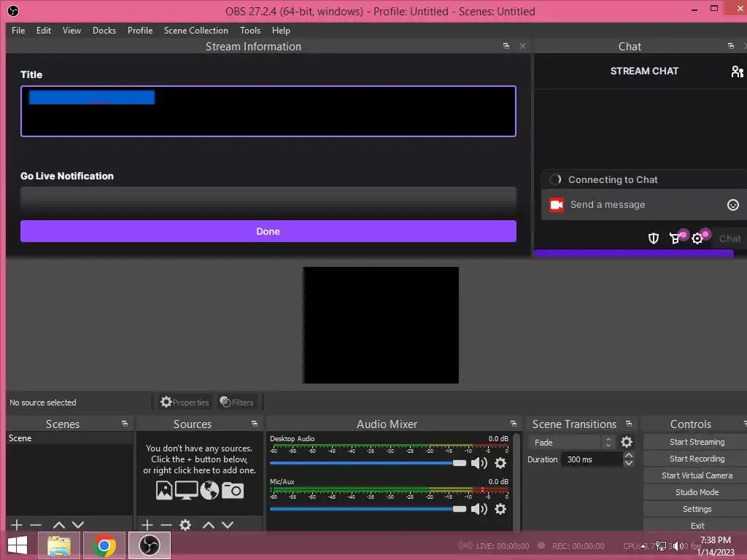Viewport: 747px width, 560px height.
Task: Open the channel points reward icon
Action: tap(676, 238)
